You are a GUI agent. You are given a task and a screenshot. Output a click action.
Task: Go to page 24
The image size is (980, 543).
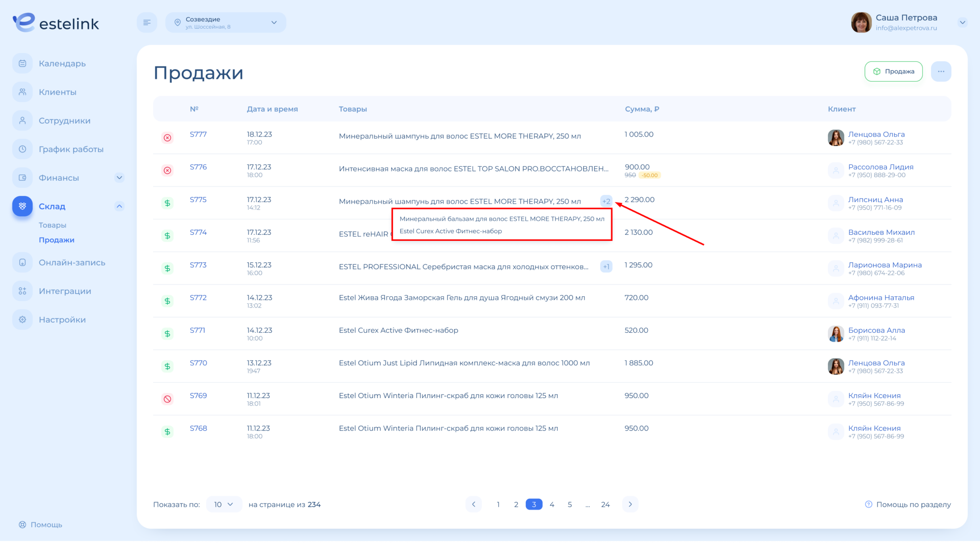click(x=605, y=504)
